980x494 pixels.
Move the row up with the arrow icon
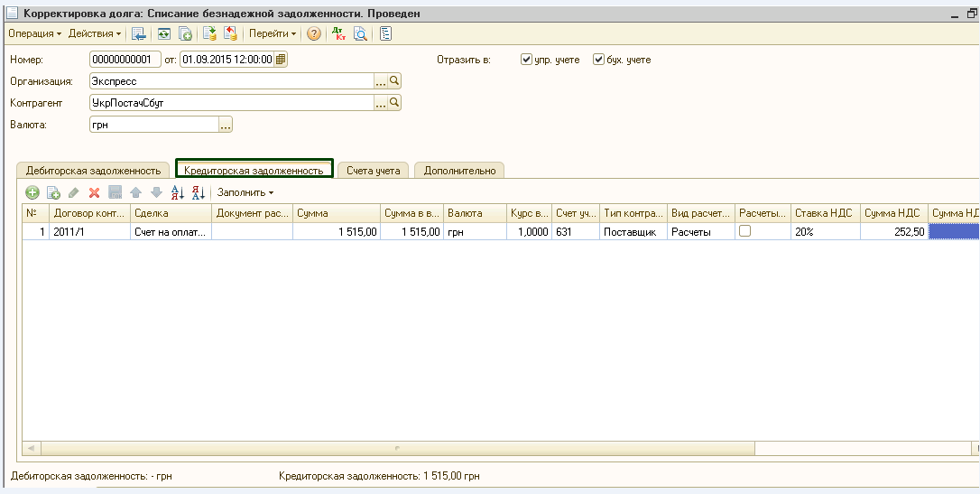tap(135, 192)
